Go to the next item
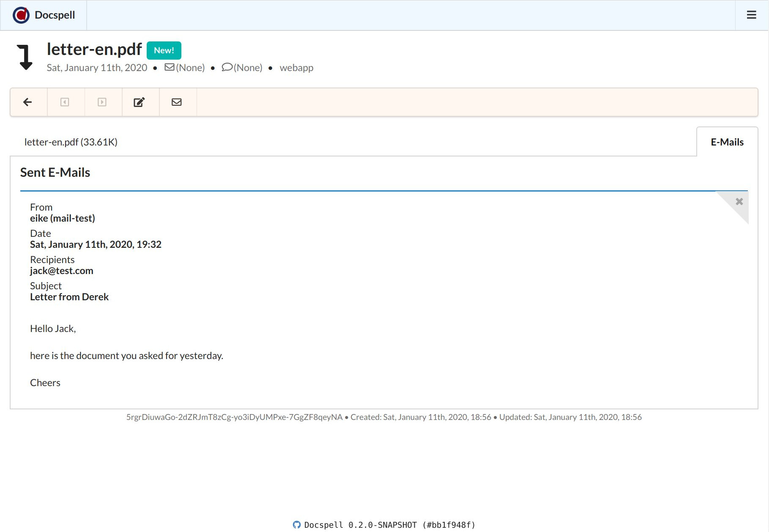The height and width of the screenshot is (532, 769). [x=102, y=102]
